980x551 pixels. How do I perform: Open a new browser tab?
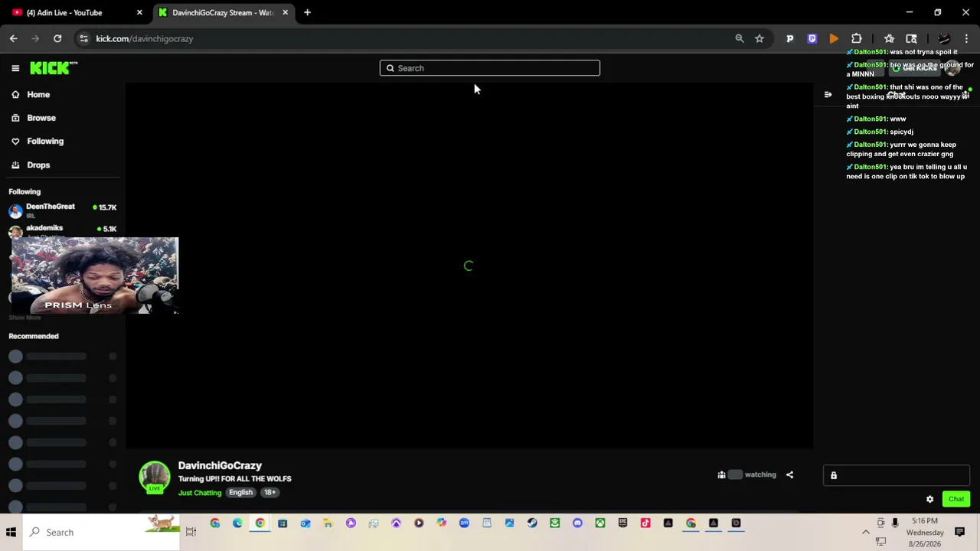[307, 12]
